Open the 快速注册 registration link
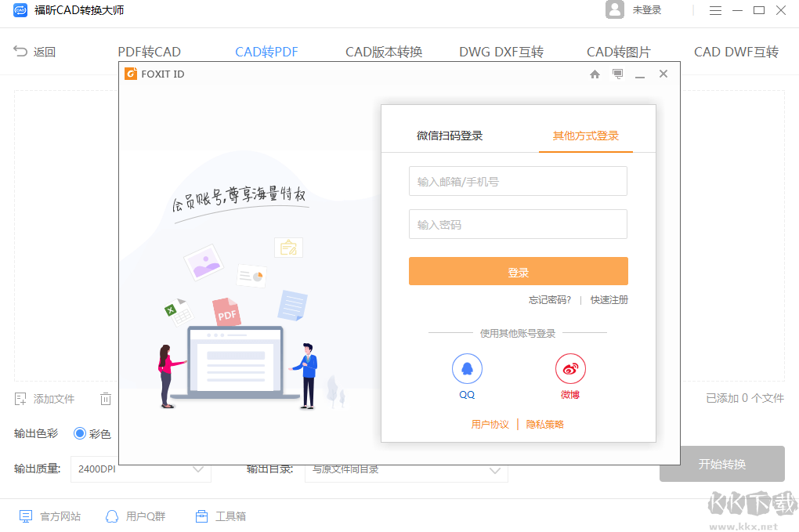This screenshot has width=799, height=532. (x=609, y=299)
